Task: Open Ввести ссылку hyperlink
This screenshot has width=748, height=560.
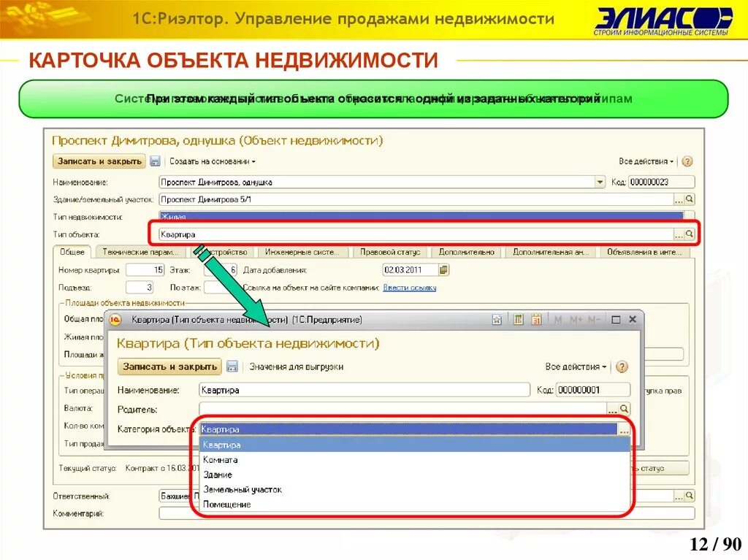Action: tap(410, 288)
